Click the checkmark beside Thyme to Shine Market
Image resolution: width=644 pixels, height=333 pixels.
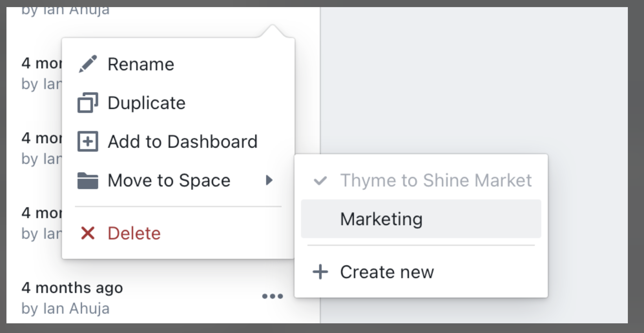tap(320, 180)
